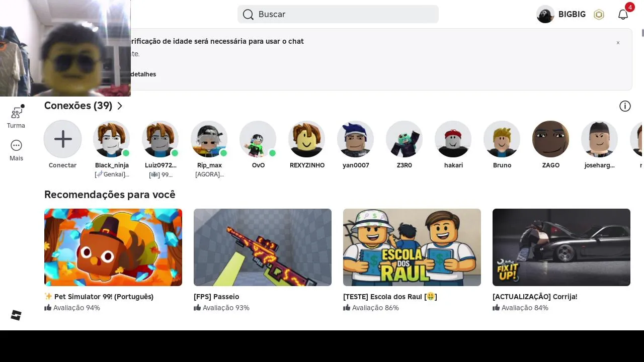Click the Roblox logo in the sidebar
This screenshot has width=644, height=362.
(16, 315)
